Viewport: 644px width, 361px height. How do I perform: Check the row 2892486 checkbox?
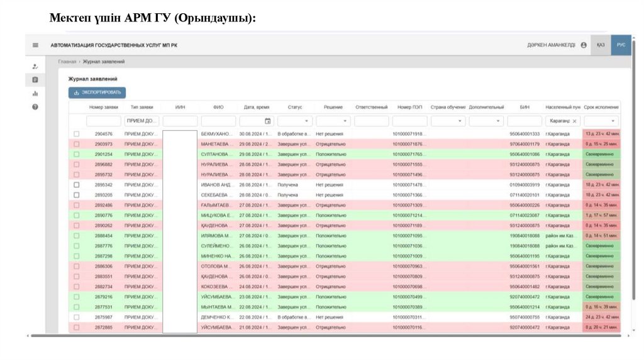click(76, 205)
